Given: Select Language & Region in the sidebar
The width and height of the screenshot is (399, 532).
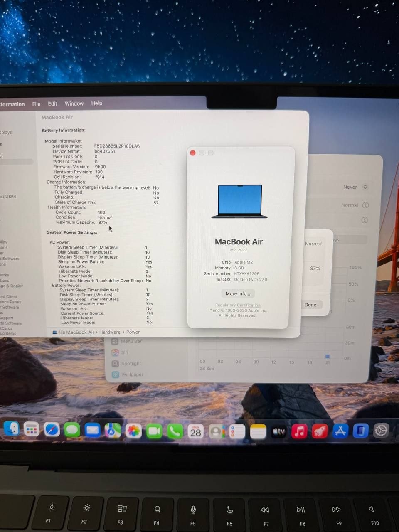Looking at the screenshot, I should pyautogui.click(x=12, y=286).
